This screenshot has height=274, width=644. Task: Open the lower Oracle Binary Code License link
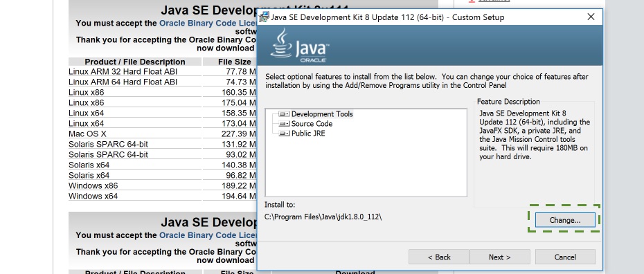(x=208, y=235)
